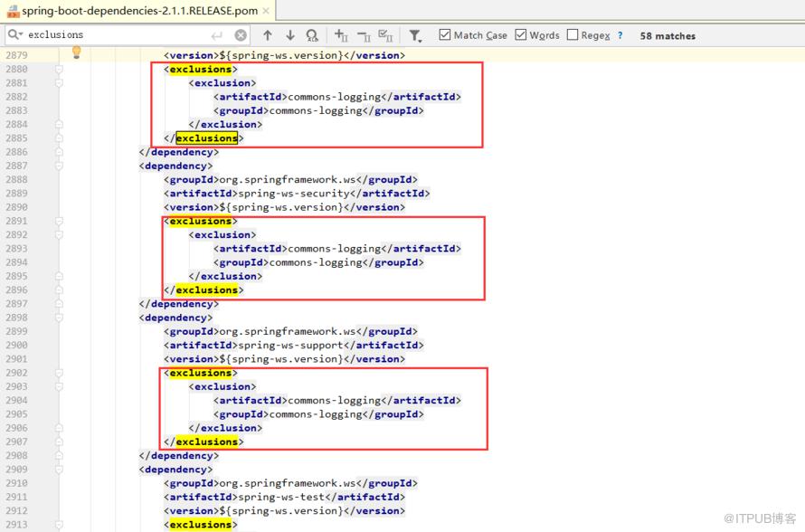The width and height of the screenshot is (805, 532).
Task: Unselect the current occurrence
Action: (x=364, y=35)
